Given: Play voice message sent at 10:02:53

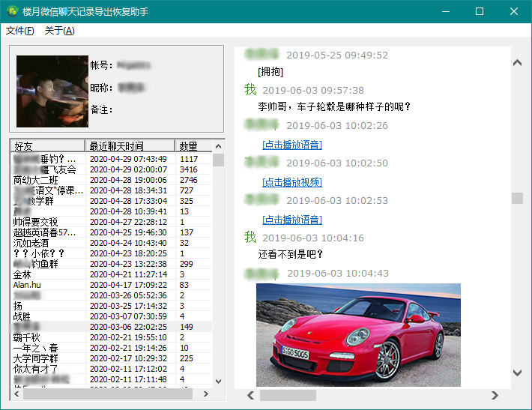Looking at the screenshot, I should [291, 220].
